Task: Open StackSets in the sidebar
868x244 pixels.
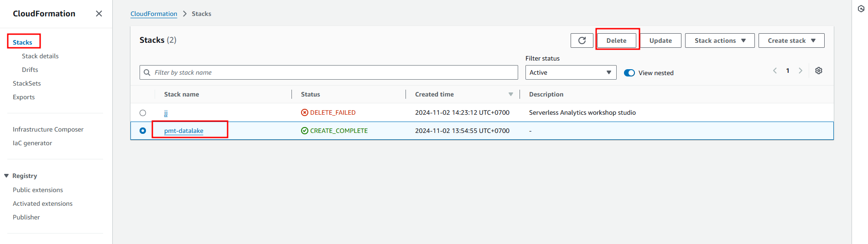Action: [27, 83]
